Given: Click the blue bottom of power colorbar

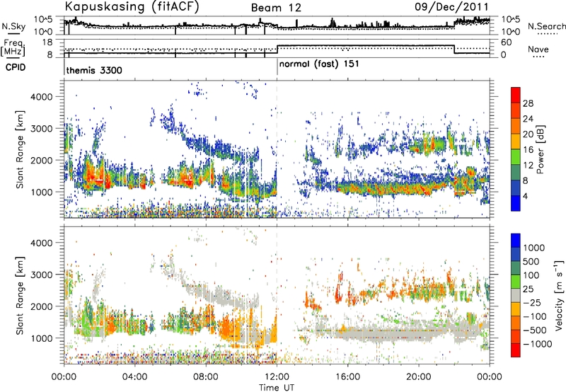Looking at the screenshot, I should pos(516,203).
